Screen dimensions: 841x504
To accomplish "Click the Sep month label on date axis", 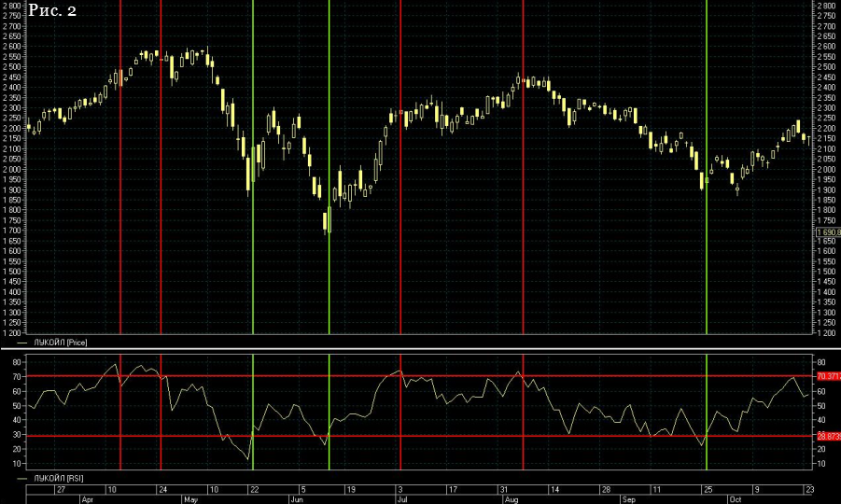I will [628, 499].
